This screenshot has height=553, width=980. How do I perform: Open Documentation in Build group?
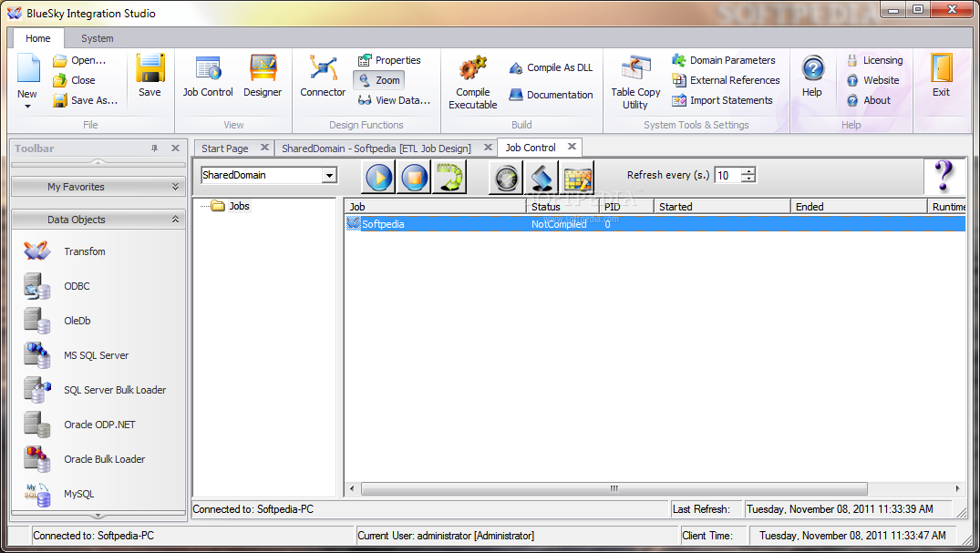pos(551,95)
